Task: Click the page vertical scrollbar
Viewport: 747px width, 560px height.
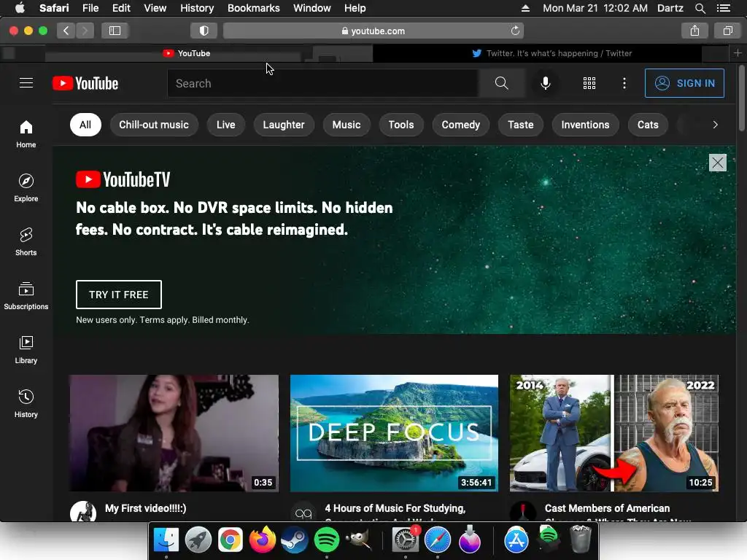Action: point(741,98)
